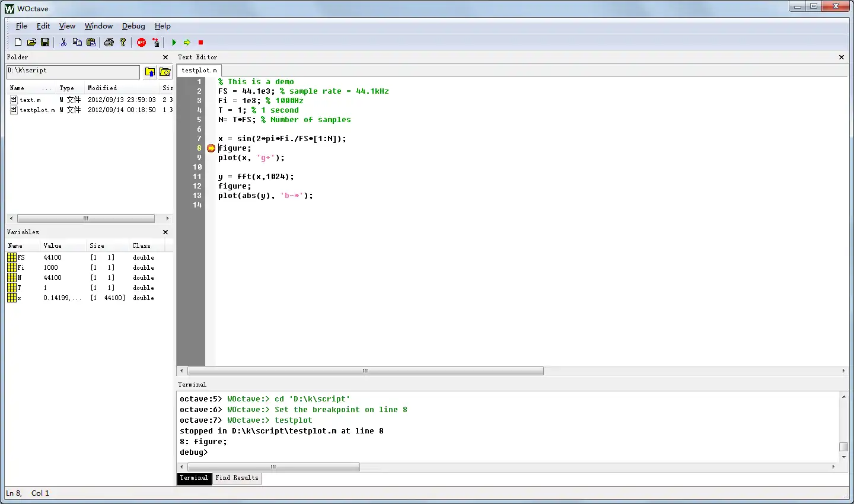Sort variables by the Class column header
Screen dimensions: 854x504
(146, 245)
